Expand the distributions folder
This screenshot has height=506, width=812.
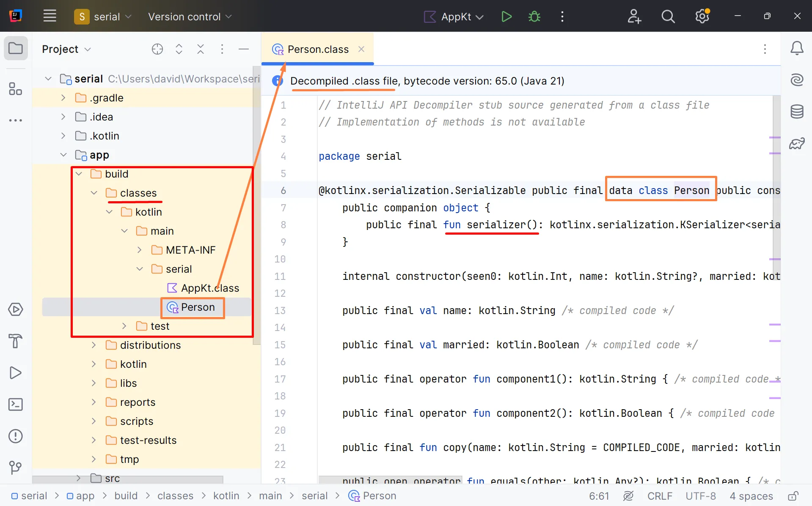[x=94, y=345]
